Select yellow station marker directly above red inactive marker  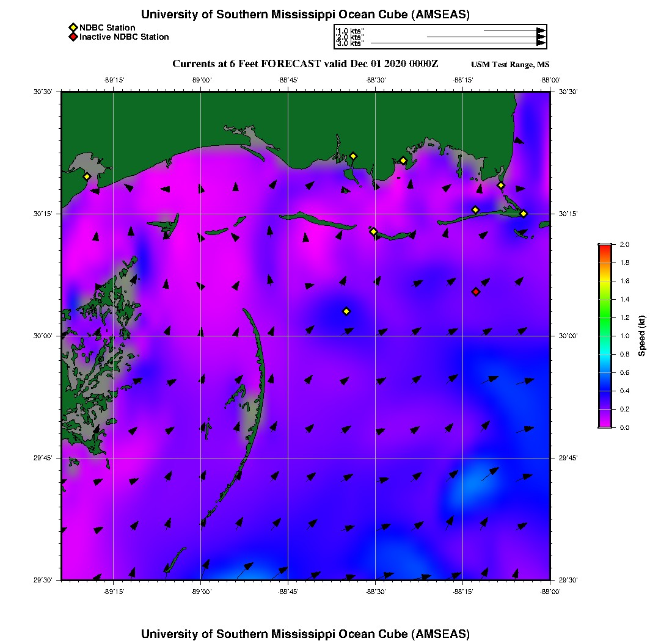tap(475, 210)
